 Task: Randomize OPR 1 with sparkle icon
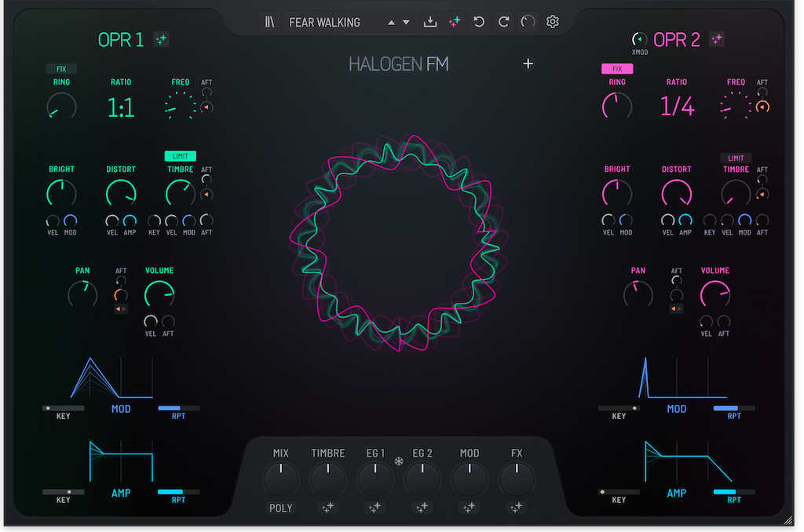pyautogui.click(x=162, y=39)
